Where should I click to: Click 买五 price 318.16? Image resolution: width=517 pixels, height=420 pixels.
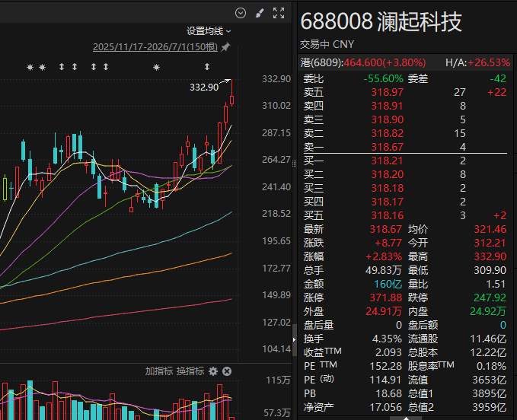pos(387,215)
